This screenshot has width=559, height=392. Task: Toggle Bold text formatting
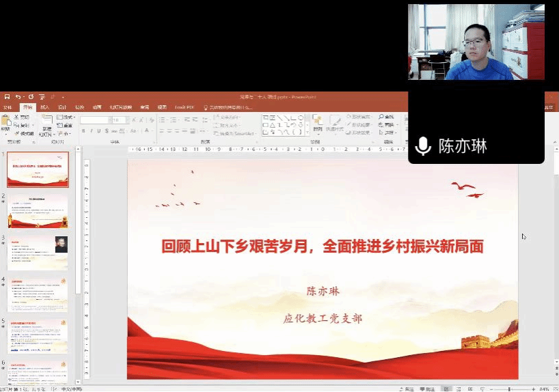83,130
